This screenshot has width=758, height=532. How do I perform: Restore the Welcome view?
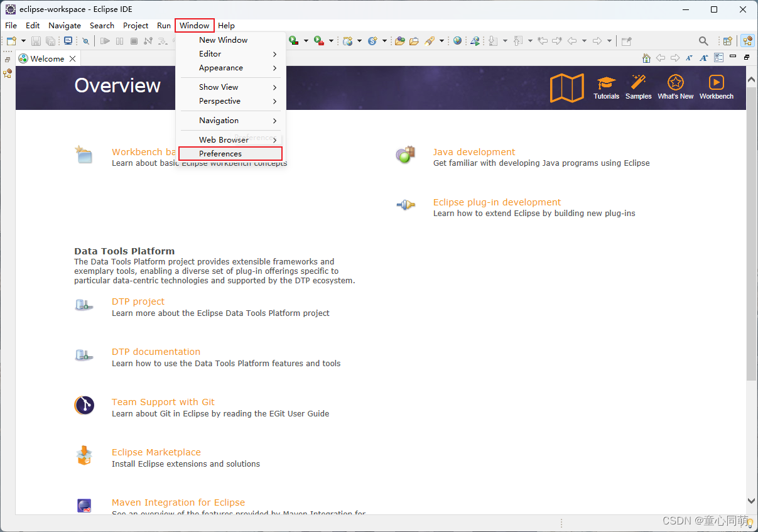747,57
